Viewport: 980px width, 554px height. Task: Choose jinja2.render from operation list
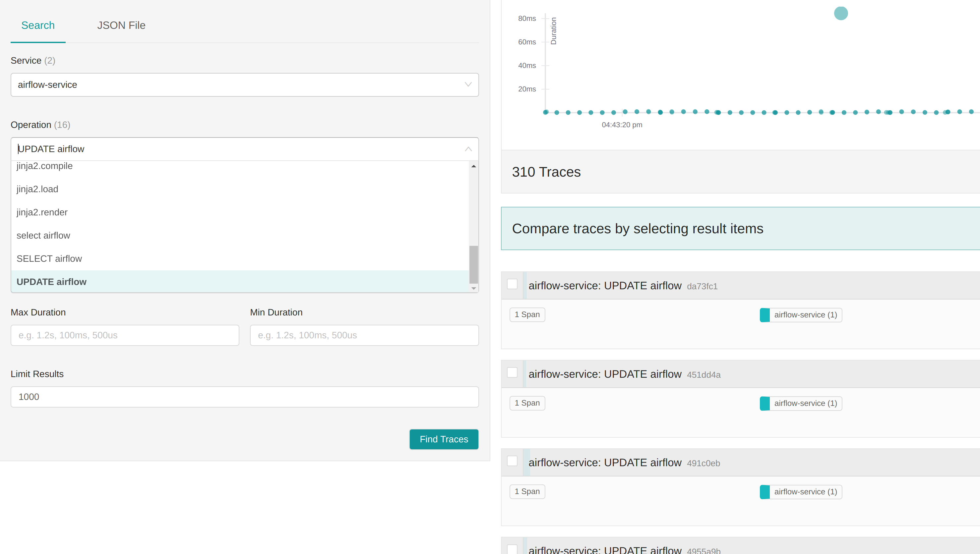pos(42,212)
